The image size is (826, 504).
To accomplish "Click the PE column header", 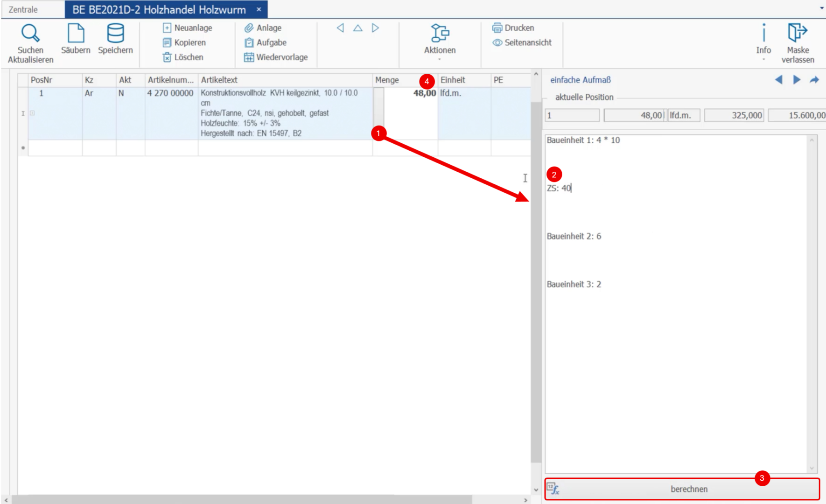I will click(511, 80).
